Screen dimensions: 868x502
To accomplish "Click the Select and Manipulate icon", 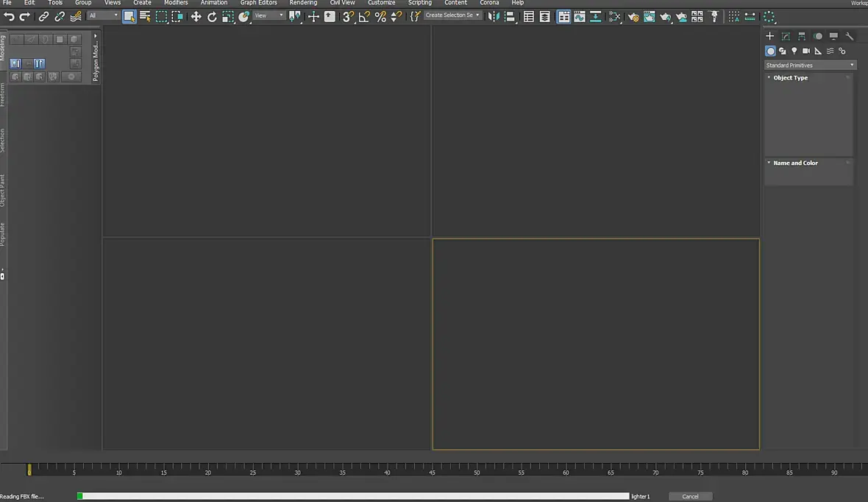I will pos(313,17).
